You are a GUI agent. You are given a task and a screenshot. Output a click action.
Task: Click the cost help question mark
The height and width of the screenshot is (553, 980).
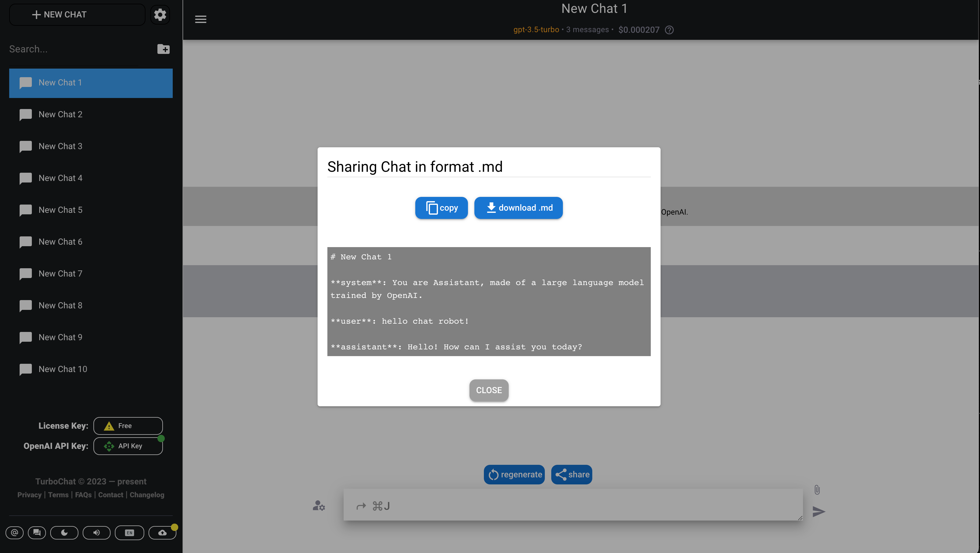tap(669, 30)
